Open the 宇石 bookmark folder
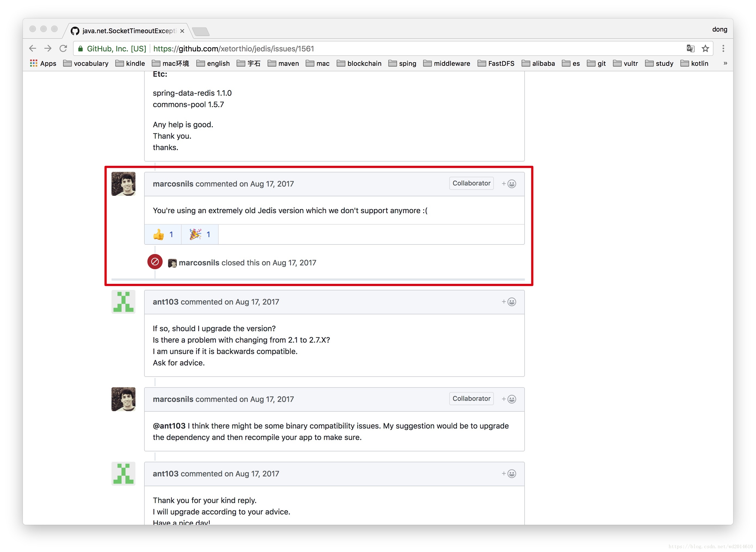The height and width of the screenshot is (552, 756). [249, 63]
